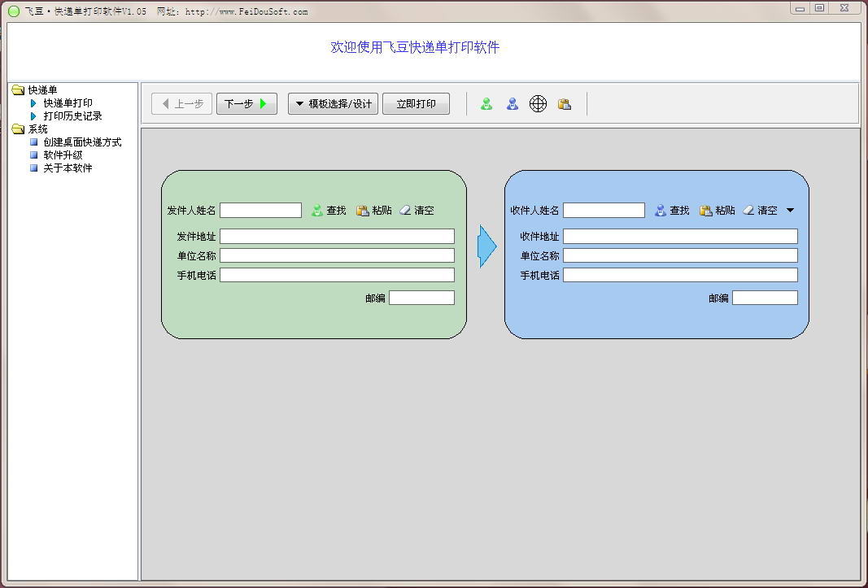This screenshot has width=868, height=588.
Task: Click 清空 in the recipient panel
Action: (760, 211)
